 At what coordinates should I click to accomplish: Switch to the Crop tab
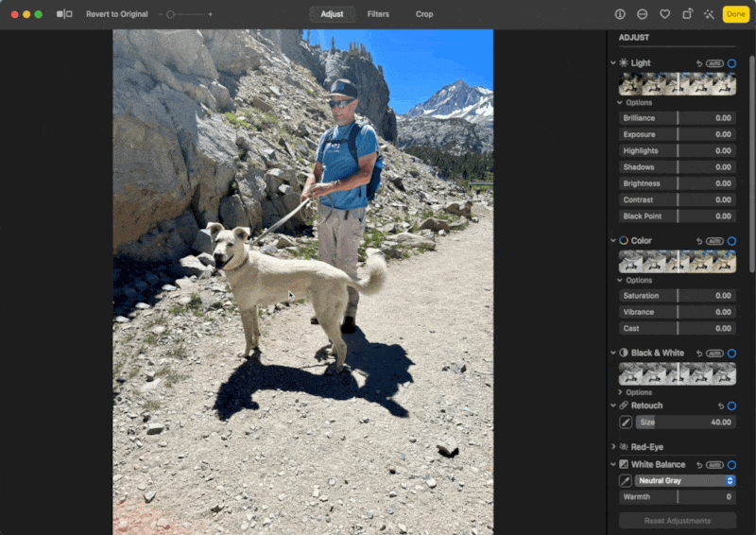click(x=424, y=14)
